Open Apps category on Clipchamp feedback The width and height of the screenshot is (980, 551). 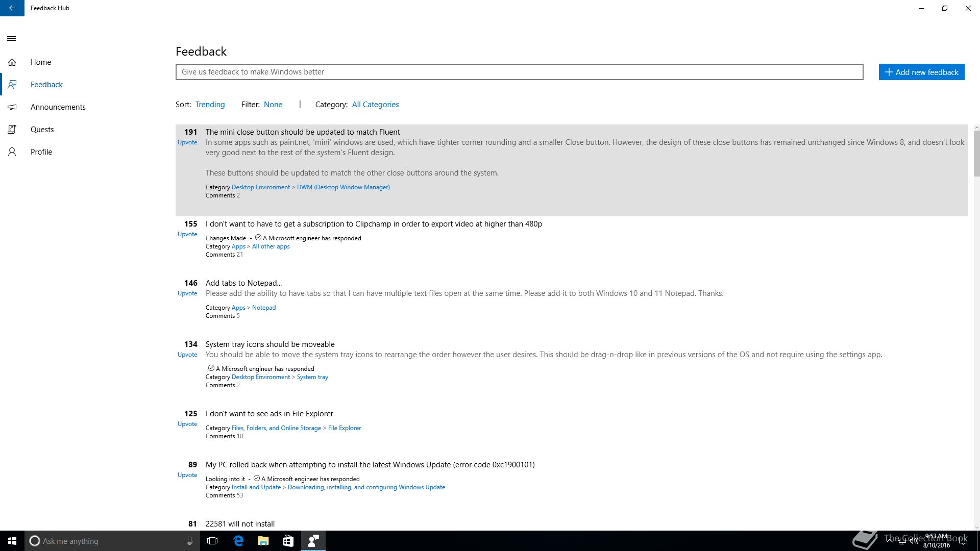tap(238, 246)
